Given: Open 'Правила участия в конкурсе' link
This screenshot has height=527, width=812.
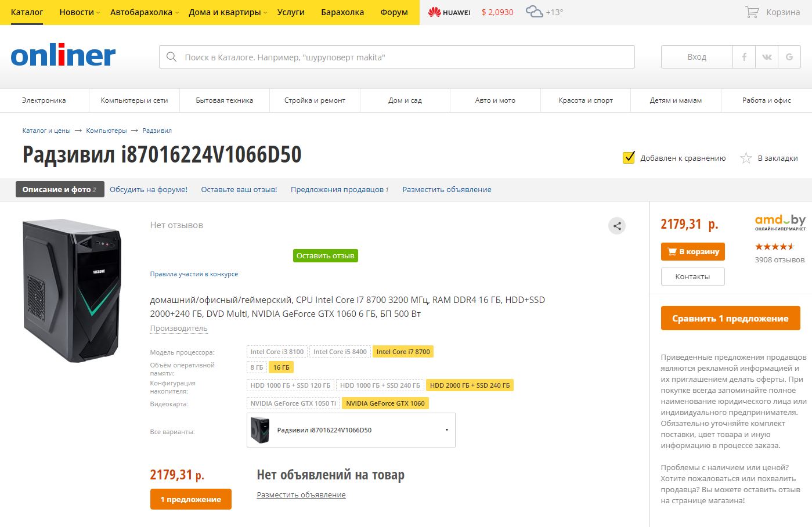Looking at the screenshot, I should 194,274.
